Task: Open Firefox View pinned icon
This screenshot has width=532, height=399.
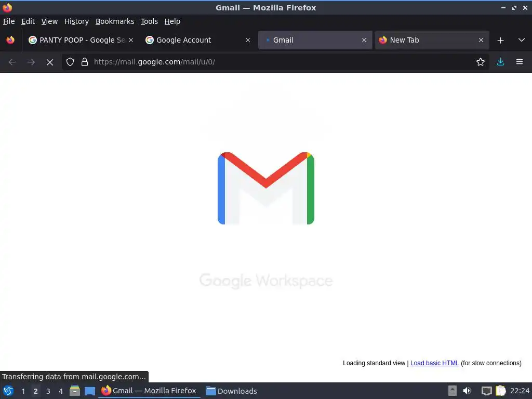Action: point(10,40)
